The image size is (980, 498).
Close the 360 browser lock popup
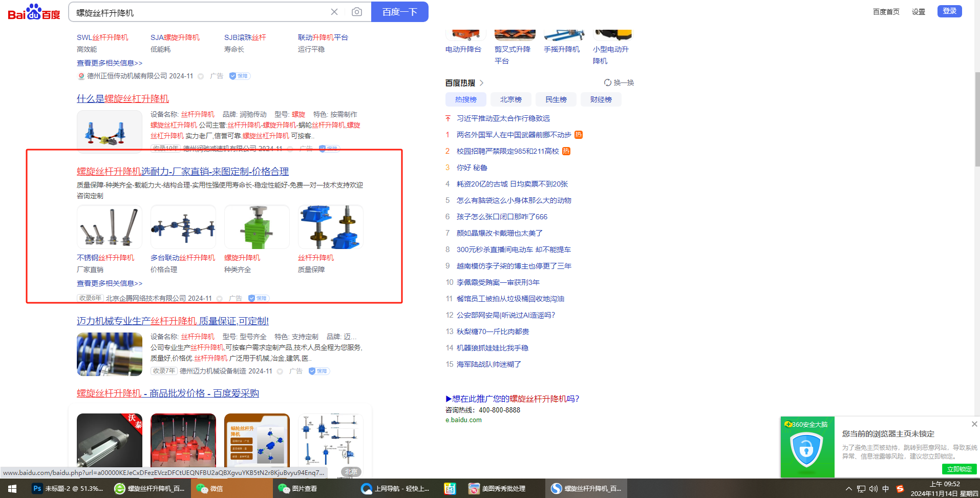pos(974,424)
